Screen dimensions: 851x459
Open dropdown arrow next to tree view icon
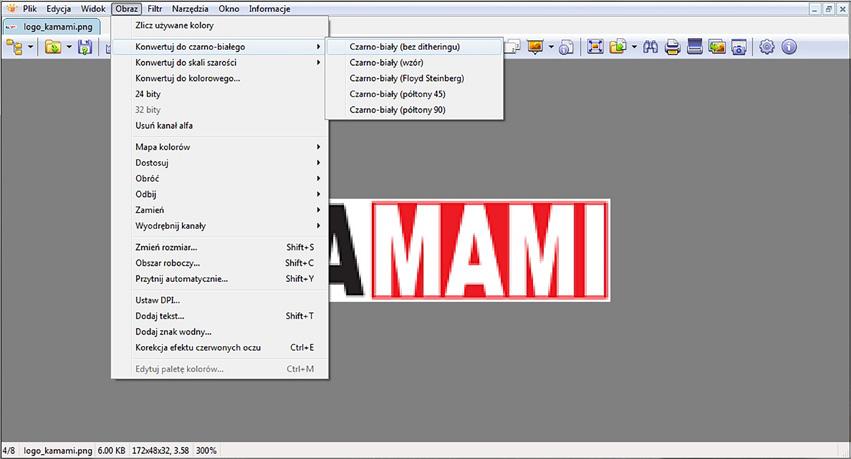[x=30, y=47]
